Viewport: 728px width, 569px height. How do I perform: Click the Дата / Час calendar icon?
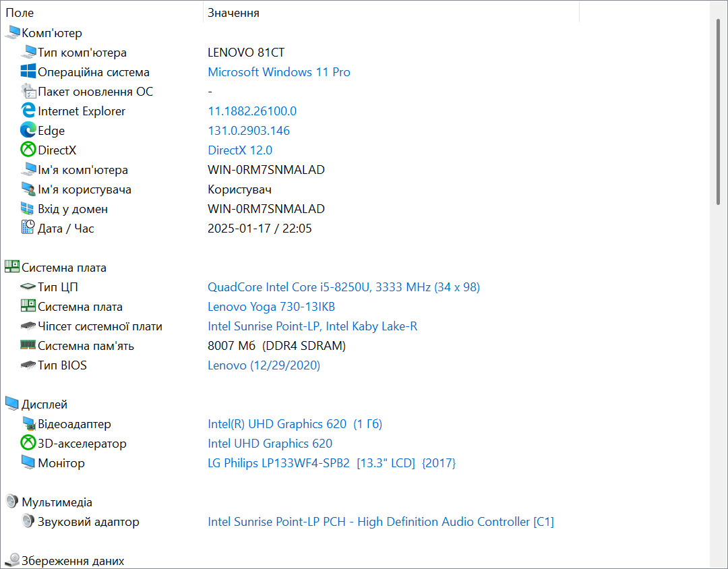click(28, 228)
